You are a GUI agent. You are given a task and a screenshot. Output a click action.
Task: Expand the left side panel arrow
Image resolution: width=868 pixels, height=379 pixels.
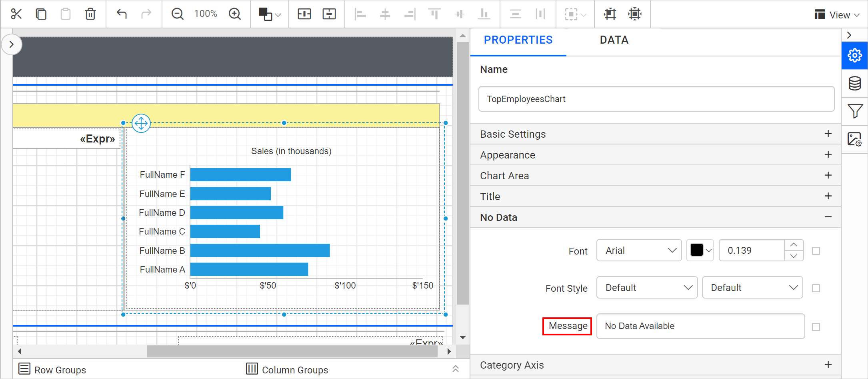click(12, 44)
